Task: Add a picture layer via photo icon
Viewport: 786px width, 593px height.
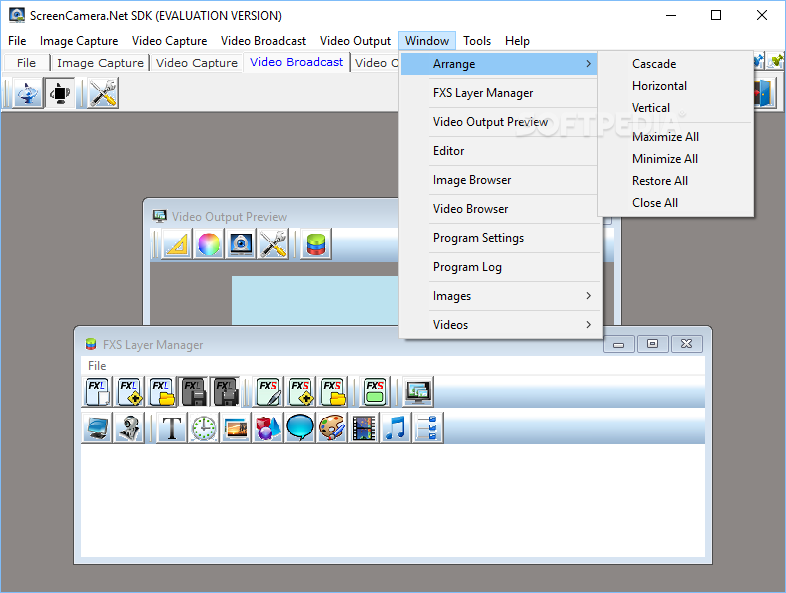Action: [236, 428]
